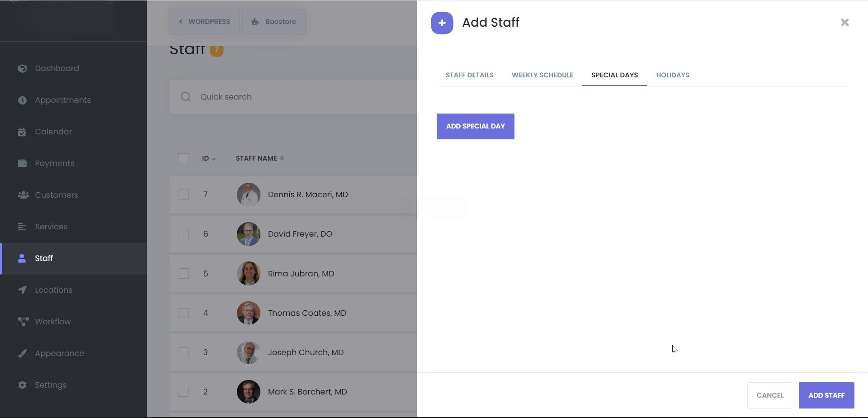Click the Customers group icon

(23, 195)
